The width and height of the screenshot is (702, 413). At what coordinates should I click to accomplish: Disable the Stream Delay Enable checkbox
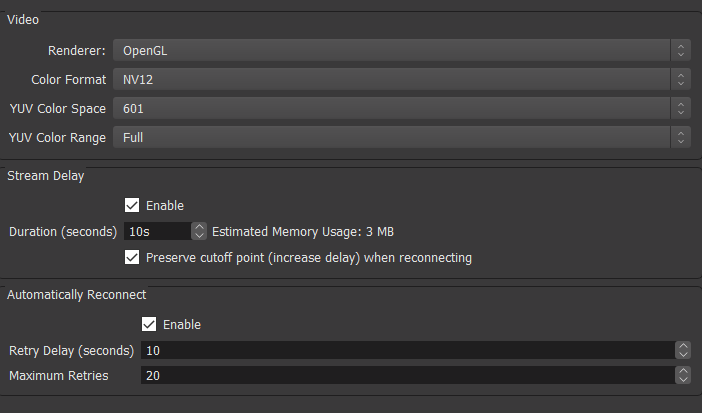(x=132, y=205)
